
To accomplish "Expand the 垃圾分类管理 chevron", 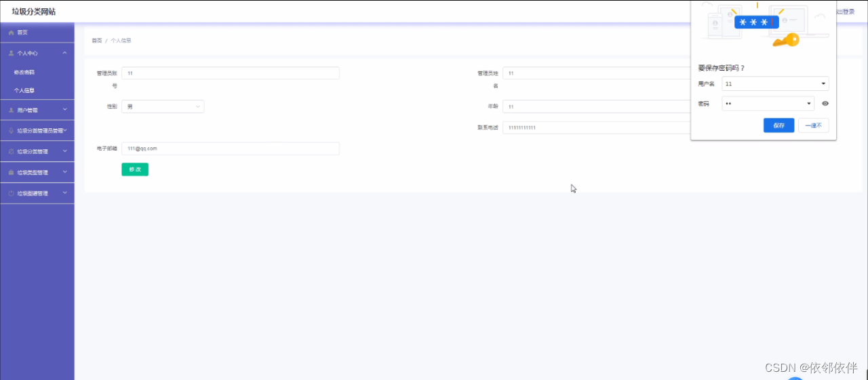I will point(64,151).
